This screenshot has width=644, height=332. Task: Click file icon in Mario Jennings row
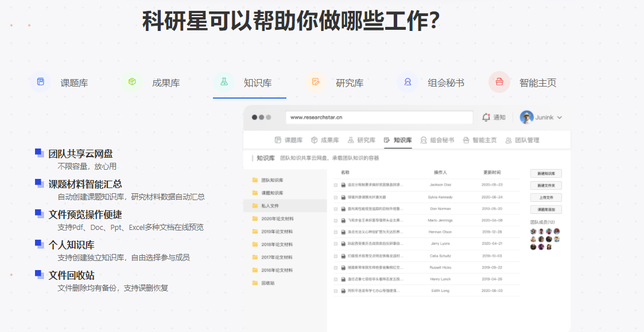(x=343, y=220)
